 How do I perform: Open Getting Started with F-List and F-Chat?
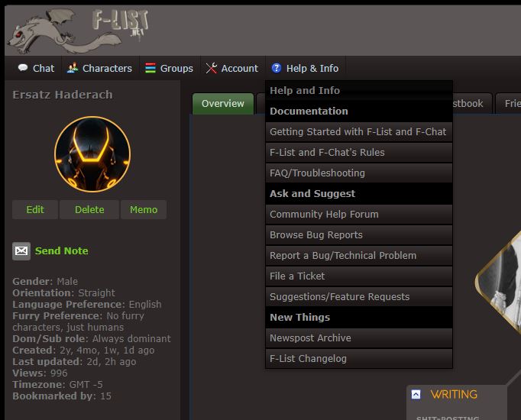click(x=359, y=132)
